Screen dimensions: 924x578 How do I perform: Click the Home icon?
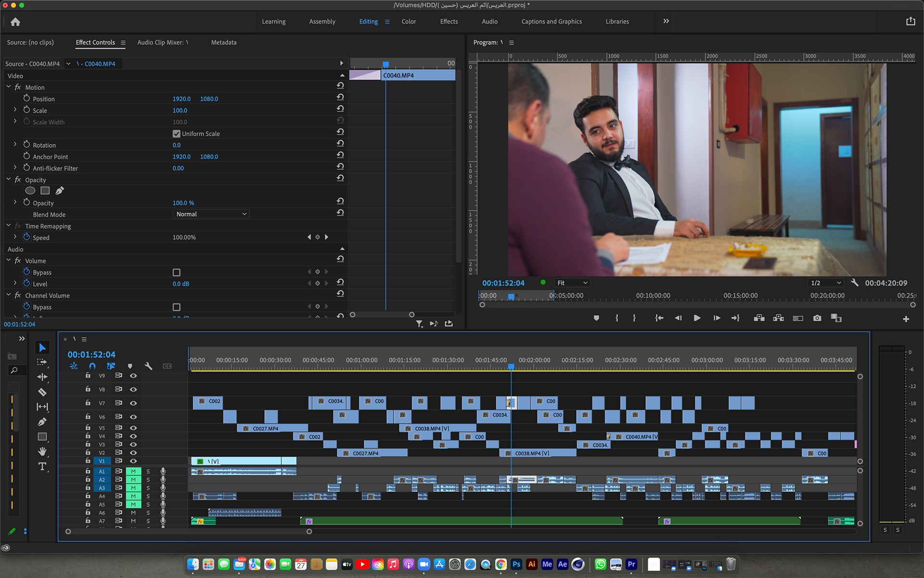(x=15, y=22)
